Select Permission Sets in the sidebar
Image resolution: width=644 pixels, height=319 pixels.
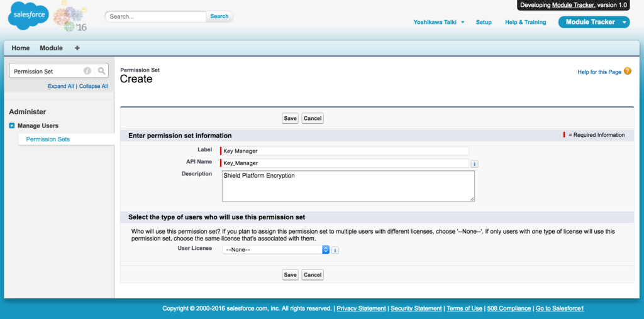(48, 139)
